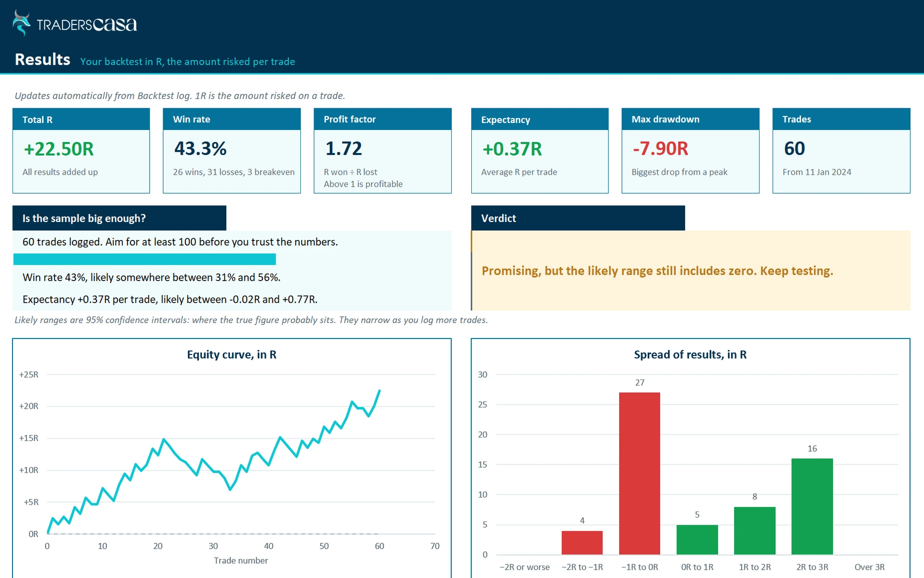The height and width of the screenshot is (578, 924).
Task: Click the '−2R or worse' axis label
Action: [525, 567]
